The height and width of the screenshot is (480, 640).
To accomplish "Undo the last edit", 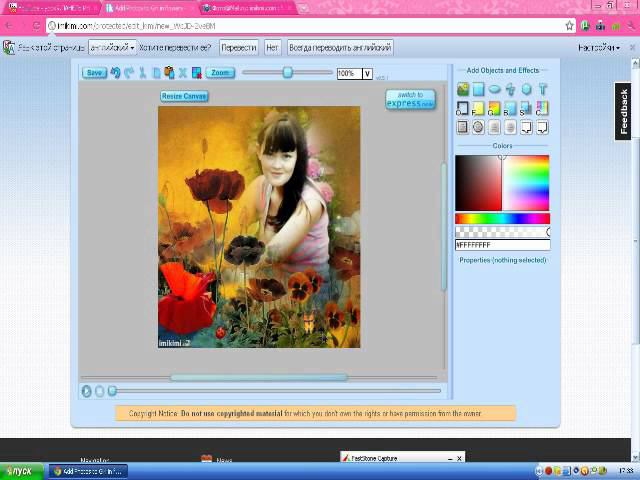I will [116, 73].
